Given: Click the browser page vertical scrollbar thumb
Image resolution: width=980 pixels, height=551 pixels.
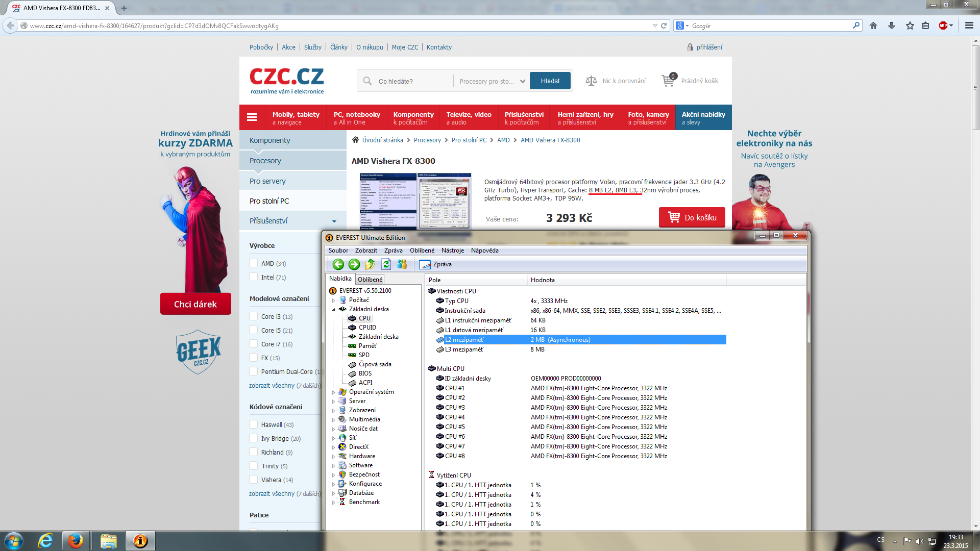Looking at the screenshot, I should tap(975, 87).
